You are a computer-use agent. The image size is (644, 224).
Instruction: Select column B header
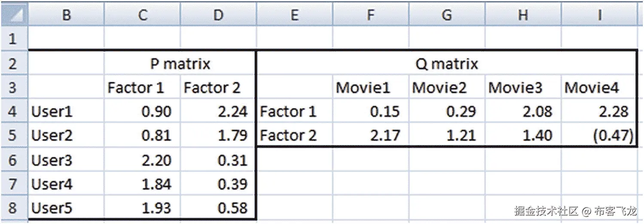point(66,15)
